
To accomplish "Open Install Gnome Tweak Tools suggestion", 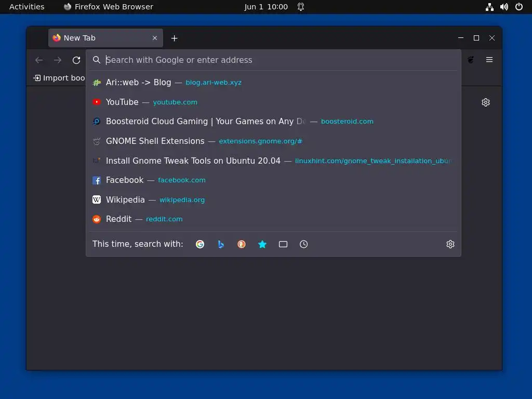I will (x=273, y=161).
